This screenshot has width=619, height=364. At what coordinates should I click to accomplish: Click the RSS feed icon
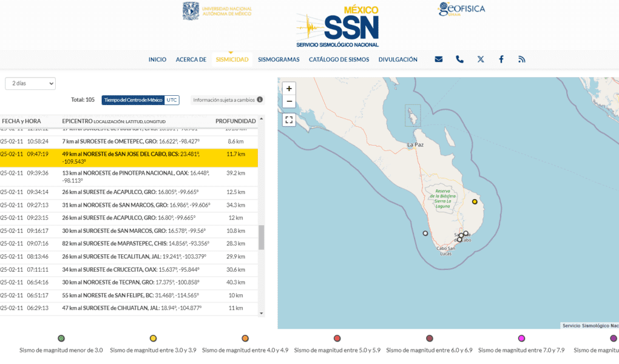521,59
